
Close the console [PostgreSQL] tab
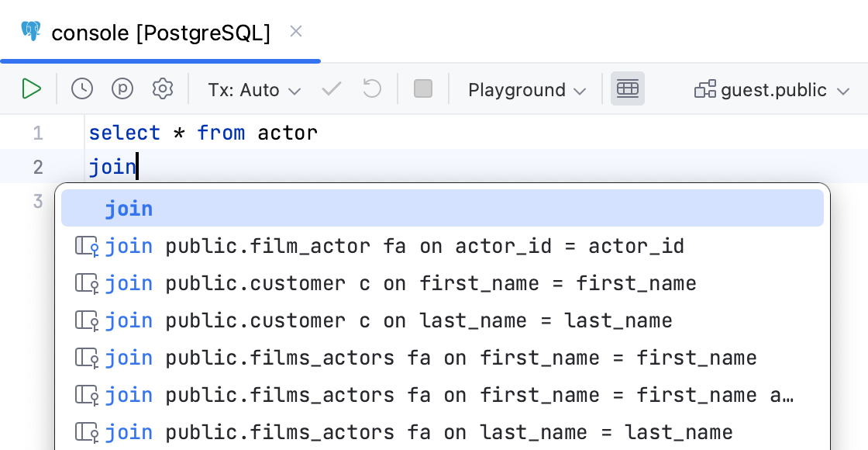(295, 32)
